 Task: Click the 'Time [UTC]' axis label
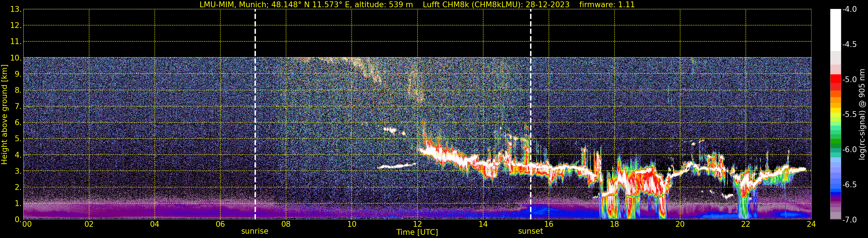click(x=417, y=232)
